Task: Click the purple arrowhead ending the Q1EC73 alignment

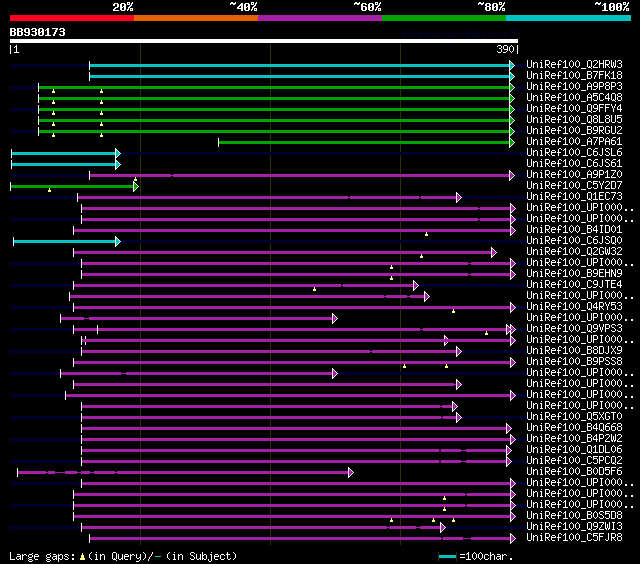Action: (x=459, y=198)
